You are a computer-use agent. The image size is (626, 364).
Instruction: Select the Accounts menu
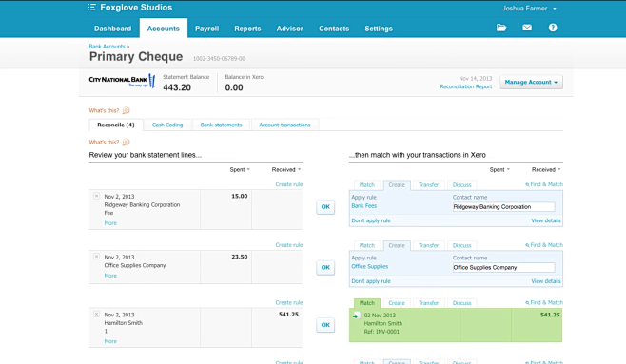[164, 29]
